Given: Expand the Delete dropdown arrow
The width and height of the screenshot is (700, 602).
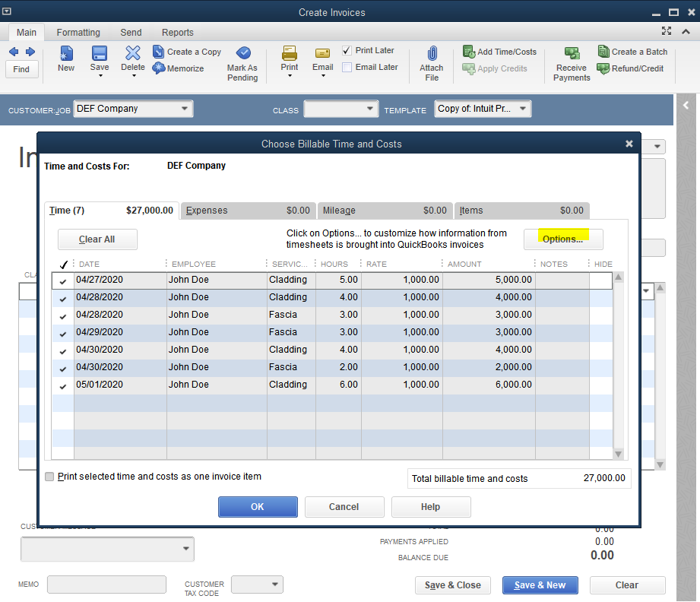Looking at the screenshot, I should point(134,76).
